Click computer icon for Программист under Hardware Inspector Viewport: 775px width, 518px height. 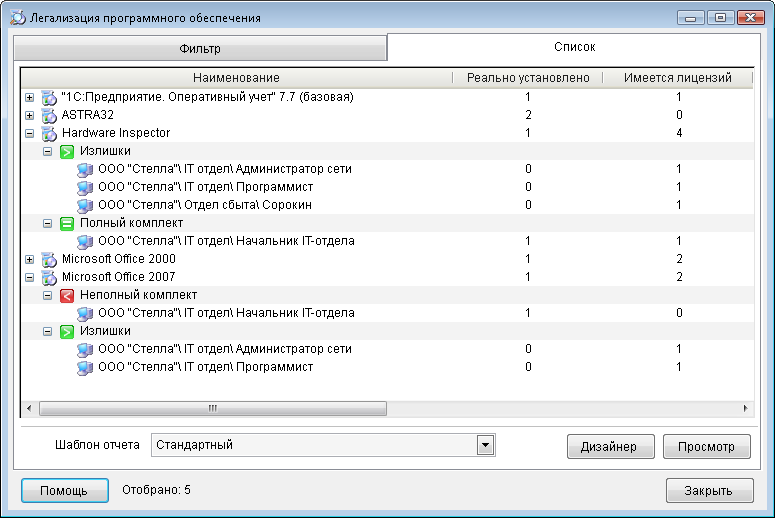(85, 187)
